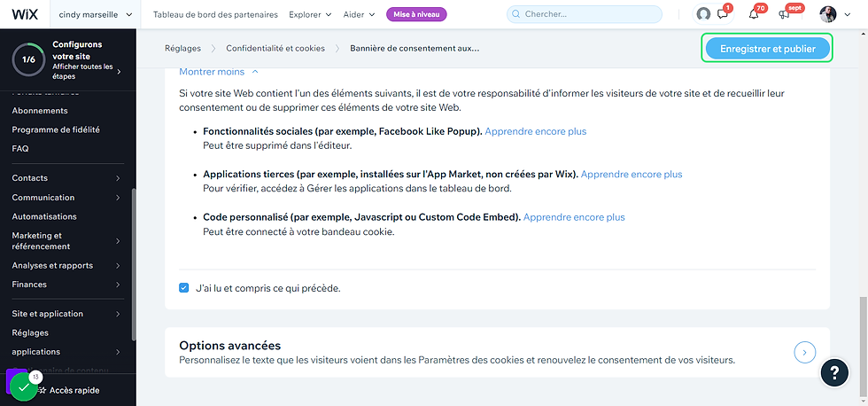Open Réglages in sidebar
This screenshot has width=868, height=406.
click(x=30, y=333)
